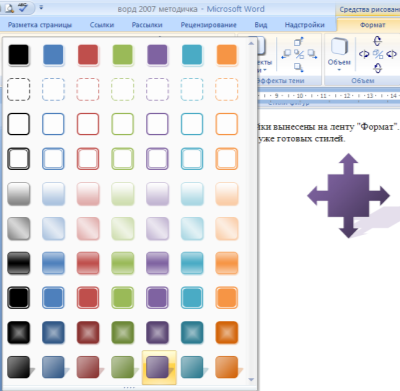400x391 pixels.
Task: Switch to Рецензирование tab
Action: point(208,25)
